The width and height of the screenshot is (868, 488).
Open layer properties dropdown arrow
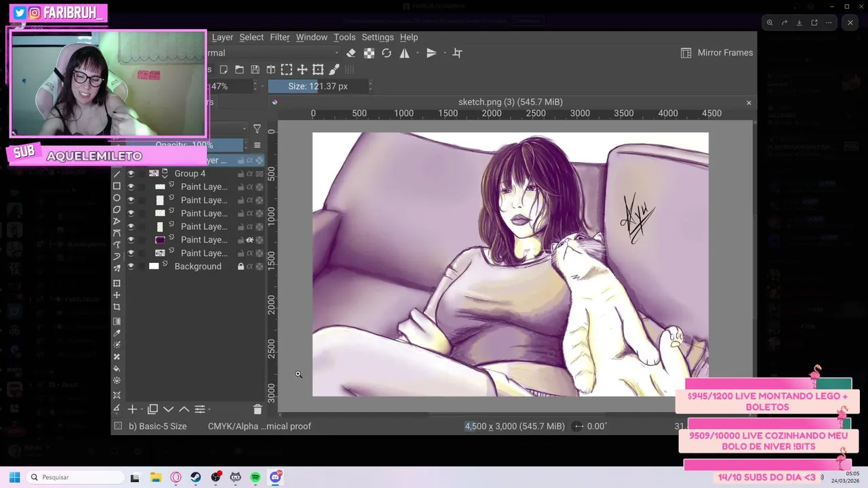pos(209,409)
